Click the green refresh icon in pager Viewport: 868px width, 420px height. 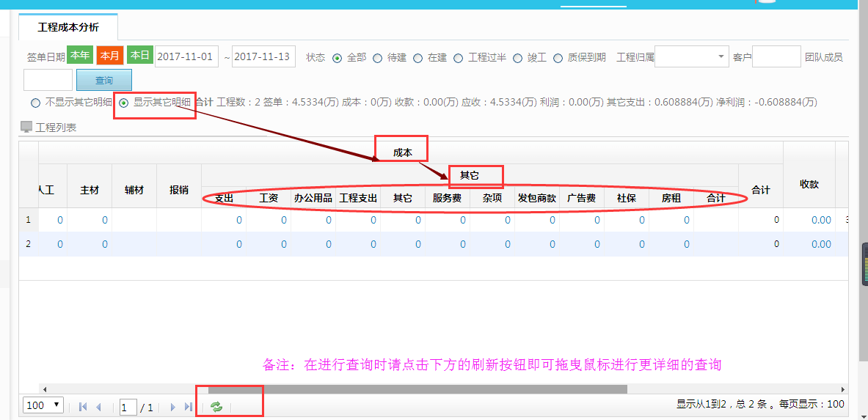coord(216,407)
